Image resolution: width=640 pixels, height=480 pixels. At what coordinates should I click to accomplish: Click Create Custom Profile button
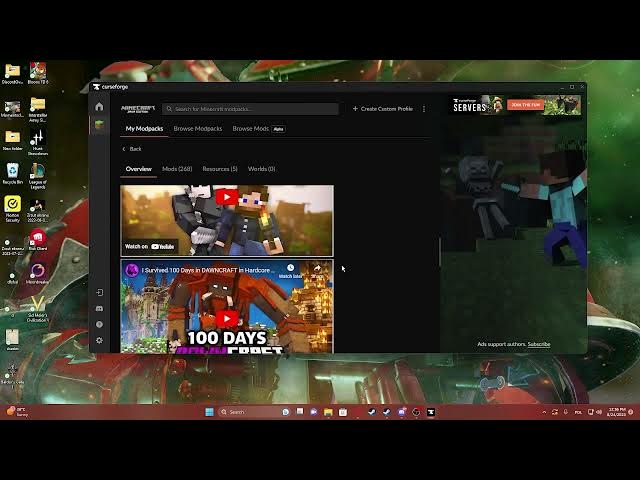click(385, 109)
